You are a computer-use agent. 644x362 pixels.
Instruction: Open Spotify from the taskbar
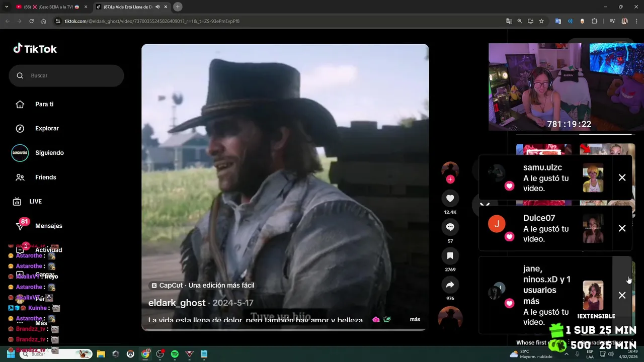point(175,354)
